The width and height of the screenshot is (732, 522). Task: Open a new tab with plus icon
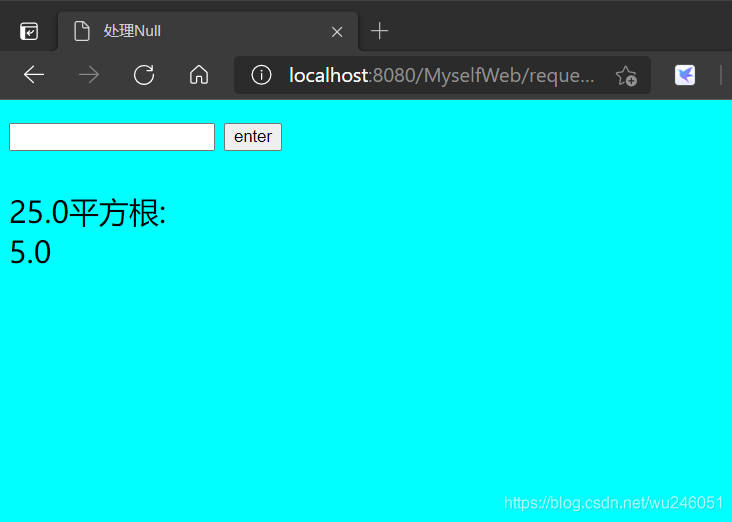click(x=379, y=31)
